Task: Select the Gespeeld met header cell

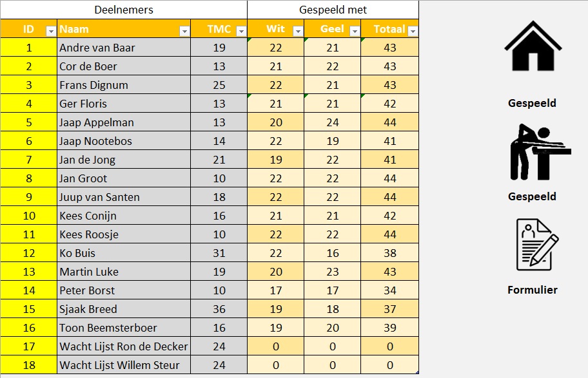Action: tap(333, 10)
